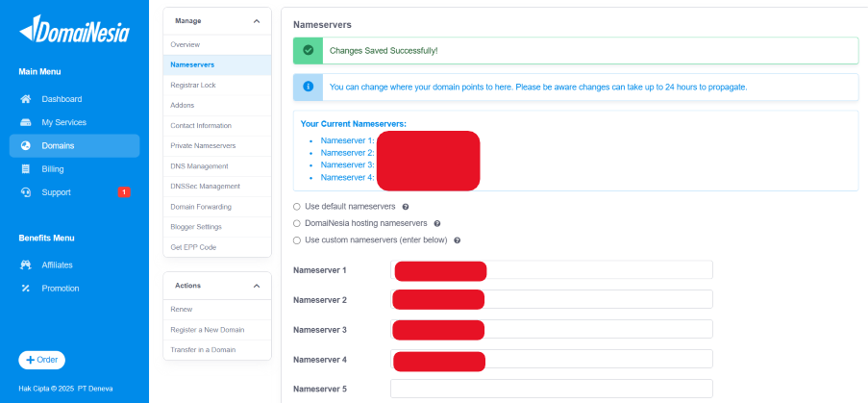Collapse the Actions panel
868x403 pixels.
point(256,286)
